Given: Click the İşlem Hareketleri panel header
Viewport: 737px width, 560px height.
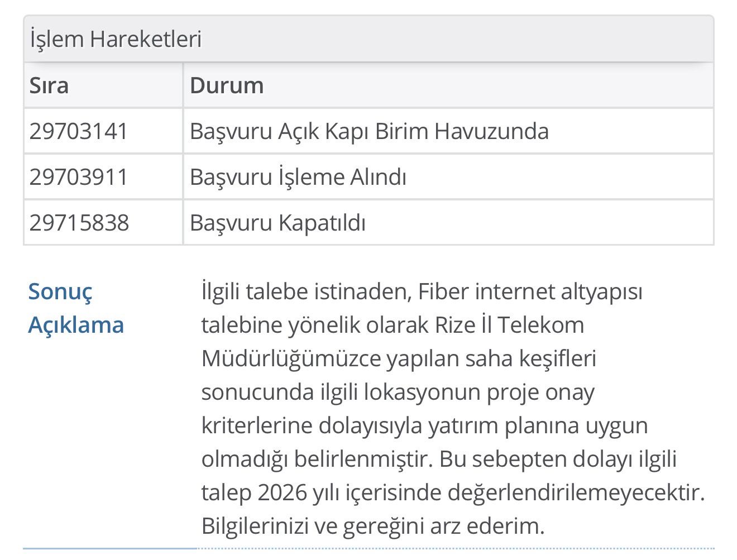Looking at the screenshot, I should tap(116, 39).
